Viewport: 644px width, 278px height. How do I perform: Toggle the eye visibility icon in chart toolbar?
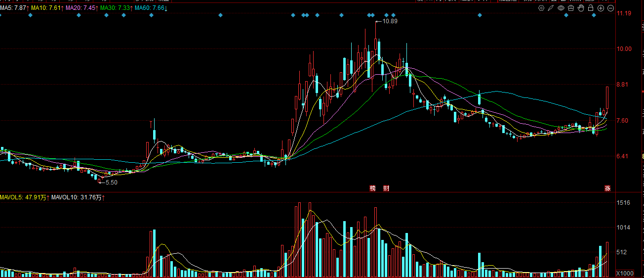(561, 8)
